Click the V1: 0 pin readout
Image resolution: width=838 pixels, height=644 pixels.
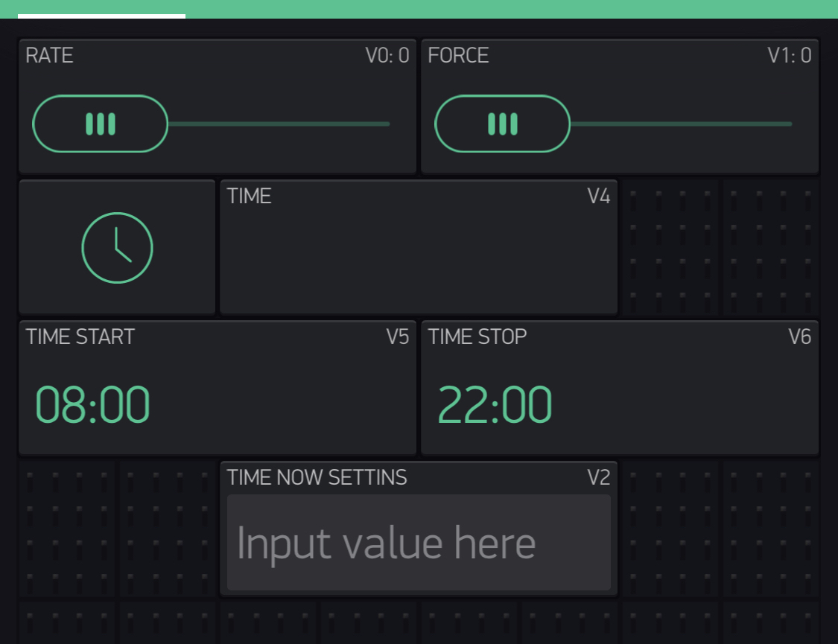tap(790, 56)
